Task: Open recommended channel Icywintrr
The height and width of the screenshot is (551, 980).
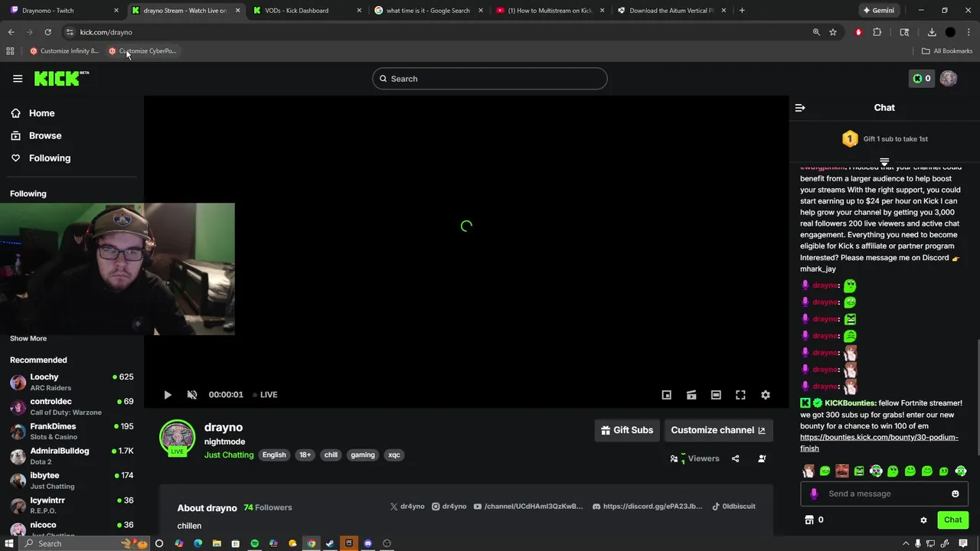Action: coord(72,505)
